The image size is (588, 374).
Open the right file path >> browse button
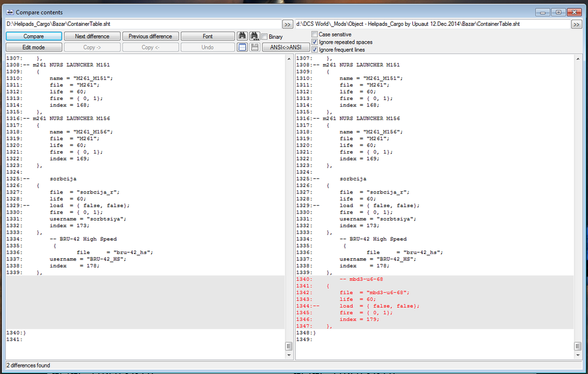[576, 24]
